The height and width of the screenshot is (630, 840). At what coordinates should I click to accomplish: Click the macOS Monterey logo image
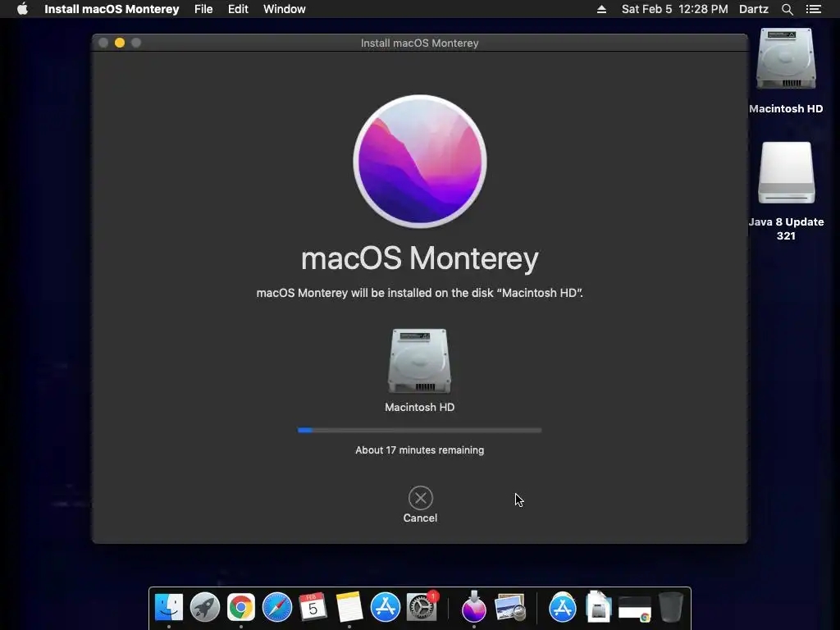(420, 162)
